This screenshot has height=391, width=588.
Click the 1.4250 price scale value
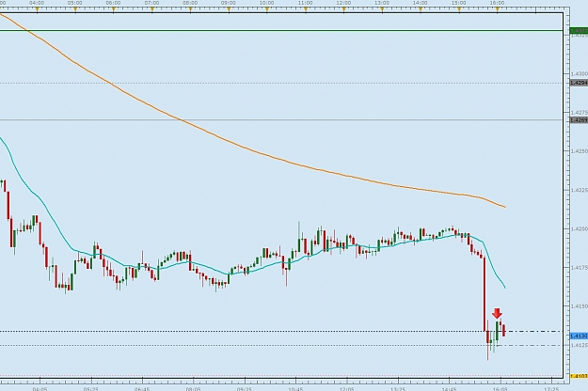[579, 151]
